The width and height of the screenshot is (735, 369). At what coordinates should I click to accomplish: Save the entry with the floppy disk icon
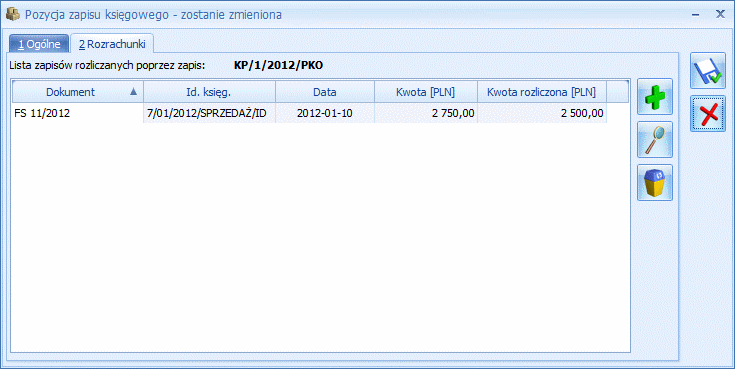point(707,71)
